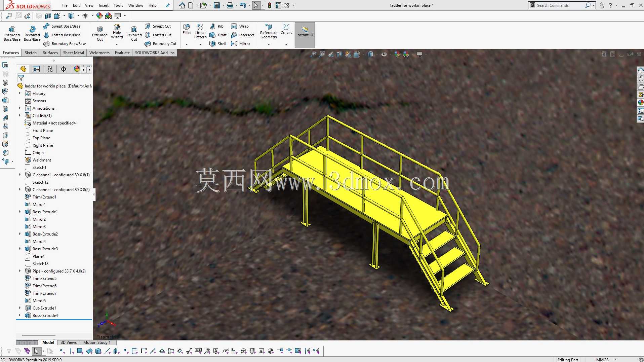Expand the Boss-Extrude1 feature
This screenshot has width=644, height=362.
coord(20,212)
